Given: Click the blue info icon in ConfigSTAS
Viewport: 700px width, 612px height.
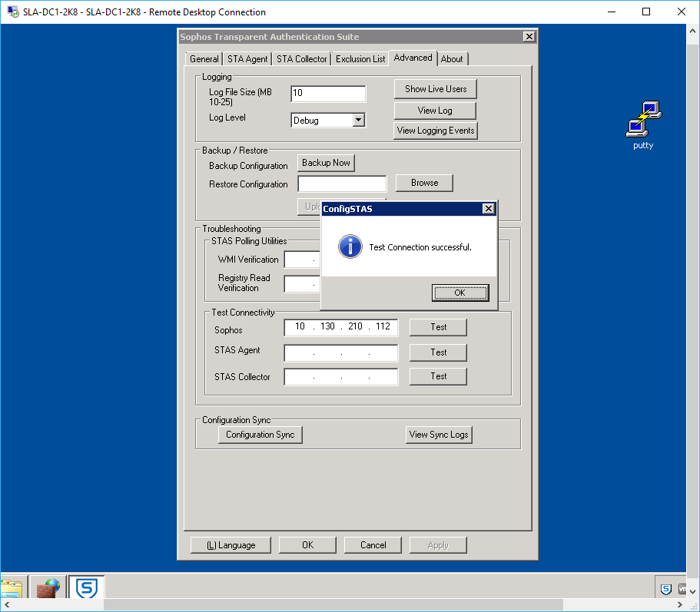Looking at the screenshot, I should point(350,246).
